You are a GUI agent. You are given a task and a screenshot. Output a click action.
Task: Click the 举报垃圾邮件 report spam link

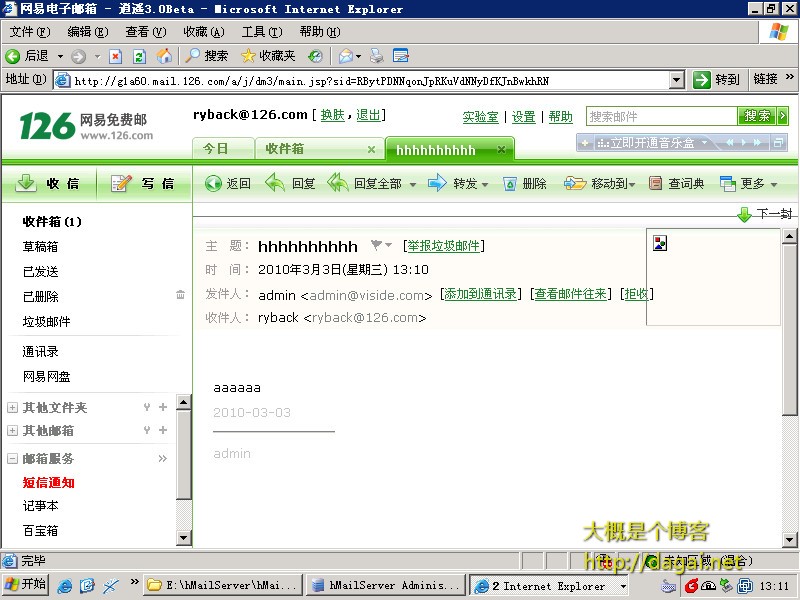(443, 246)
